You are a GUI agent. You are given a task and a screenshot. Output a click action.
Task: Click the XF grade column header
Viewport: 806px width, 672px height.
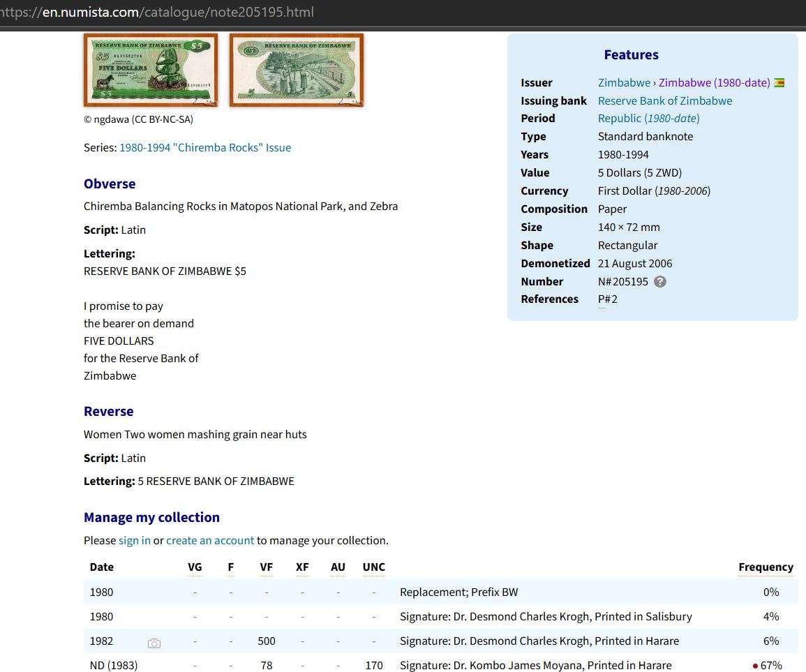[x=302, y=567]
